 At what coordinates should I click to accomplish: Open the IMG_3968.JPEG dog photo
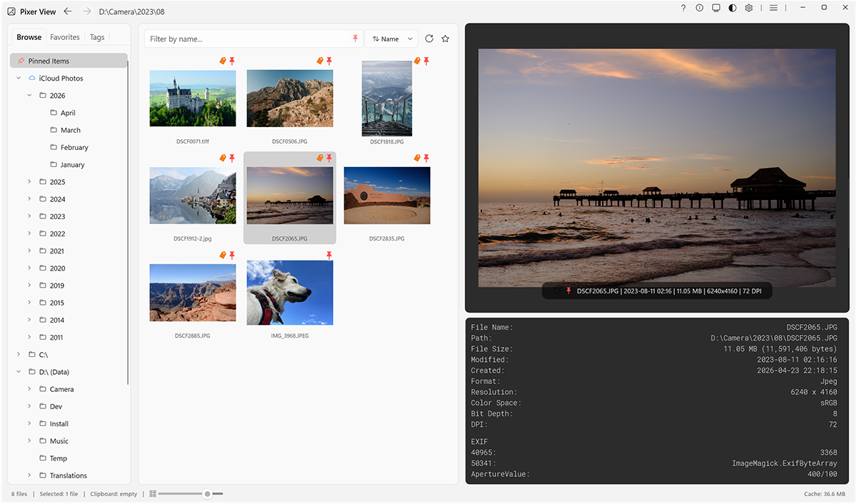pos(289,292)
